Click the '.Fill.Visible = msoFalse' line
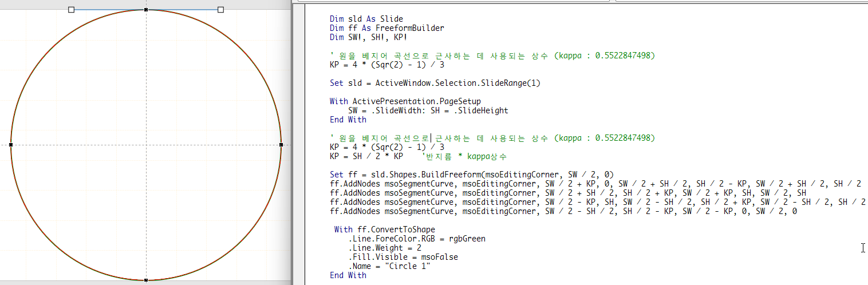 click(x=403, y=257)
